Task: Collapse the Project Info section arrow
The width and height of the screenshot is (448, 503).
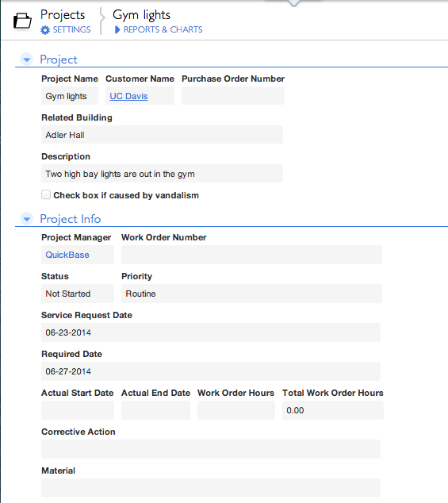Action: pyautogui.click(x=27, y=219)
